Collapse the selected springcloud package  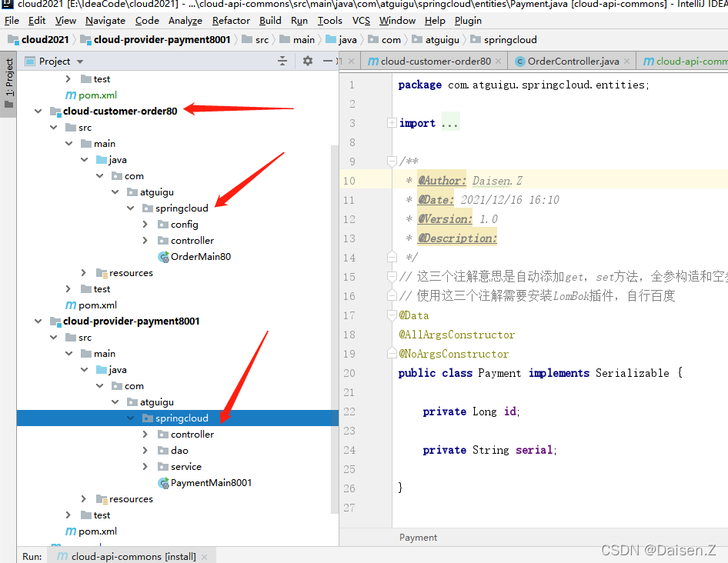click(131, 418)
